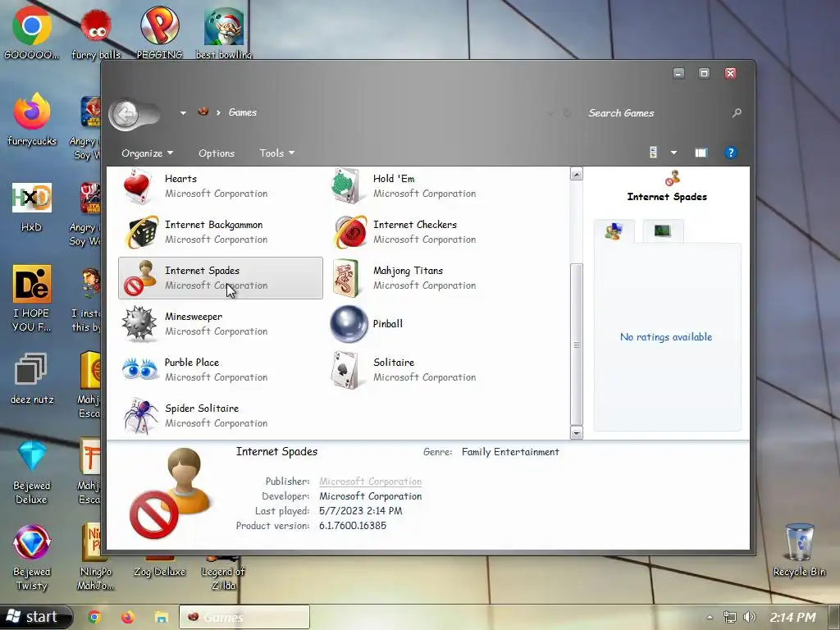The height and width of the screenshot is (630, 840).
Task: Select the Purble Place eyes icon
Action: [x=139, y=370]
